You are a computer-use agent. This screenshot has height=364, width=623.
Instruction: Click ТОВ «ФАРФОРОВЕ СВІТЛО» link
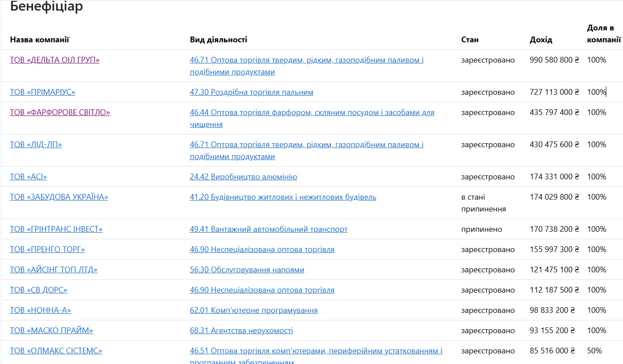pyautogui.click(x=60, y=112)
